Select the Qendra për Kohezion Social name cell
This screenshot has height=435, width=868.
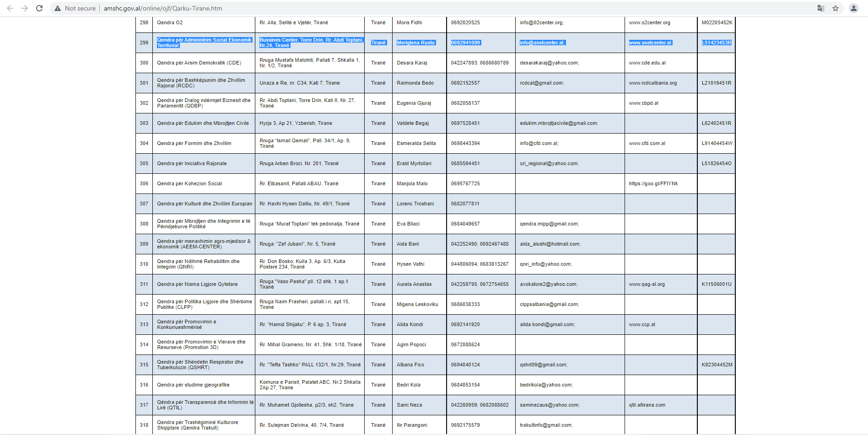coord(189,184)
